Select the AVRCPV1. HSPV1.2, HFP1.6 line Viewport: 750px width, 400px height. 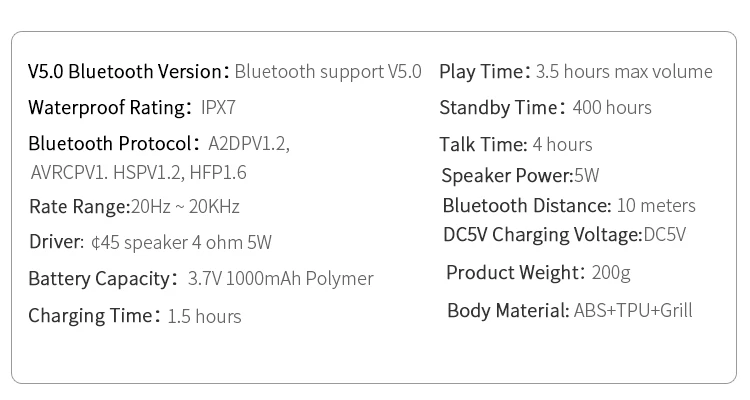pyautogui.click(x=139, y=172)
